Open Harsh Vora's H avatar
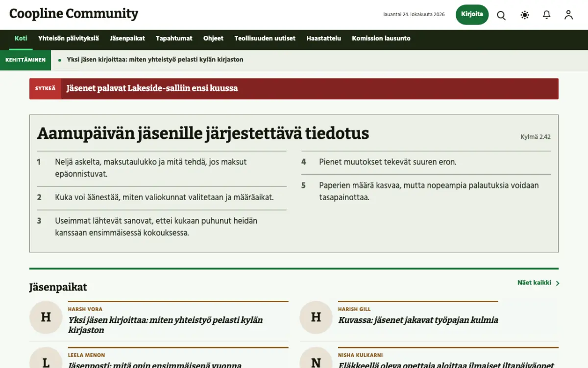588x368 pixels. pyautogui.click(x=46, y=317)
